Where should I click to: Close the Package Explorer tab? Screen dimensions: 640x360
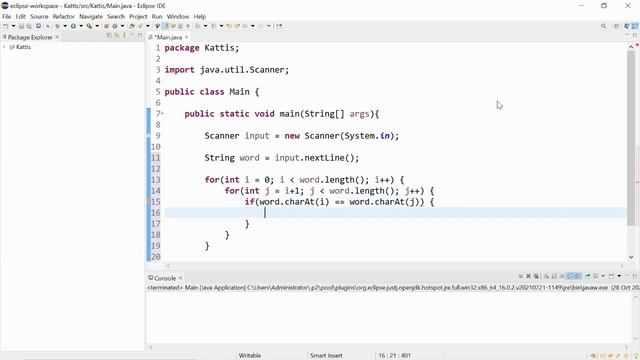[x=57, y=37]
